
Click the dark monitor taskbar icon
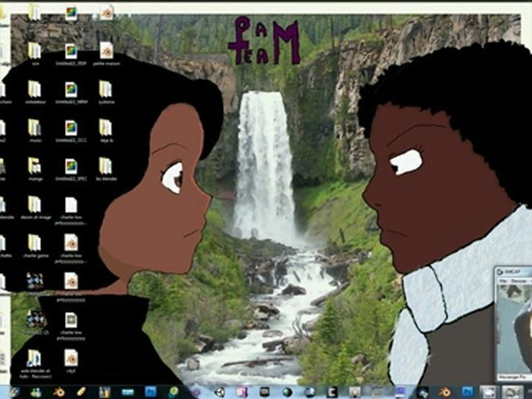click(264, 392)
